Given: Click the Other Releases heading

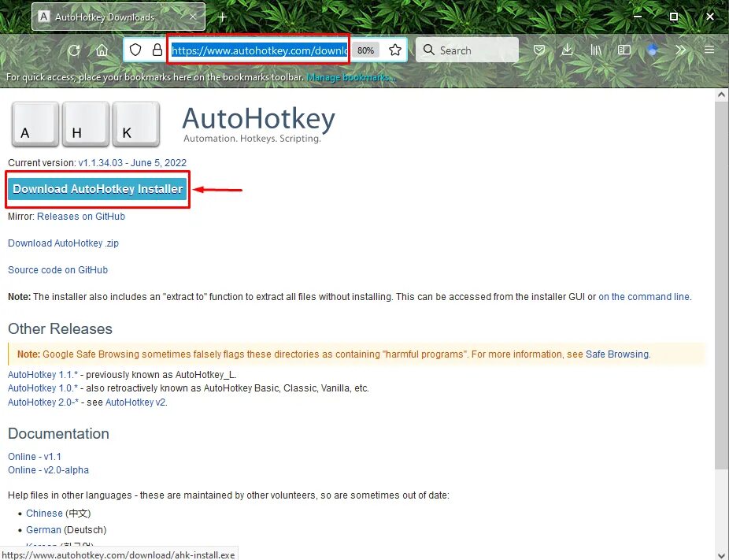Looking at the screenshot, I should click(60, 329).
